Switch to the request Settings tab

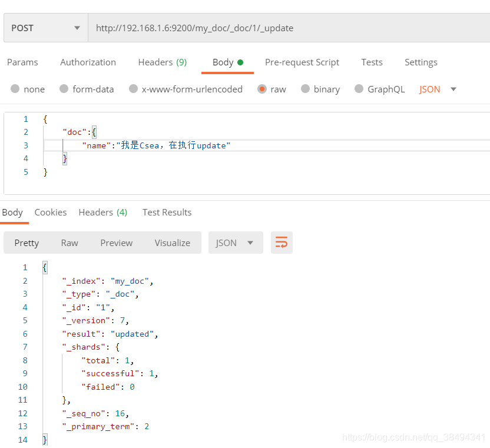(x=421, y=62)
